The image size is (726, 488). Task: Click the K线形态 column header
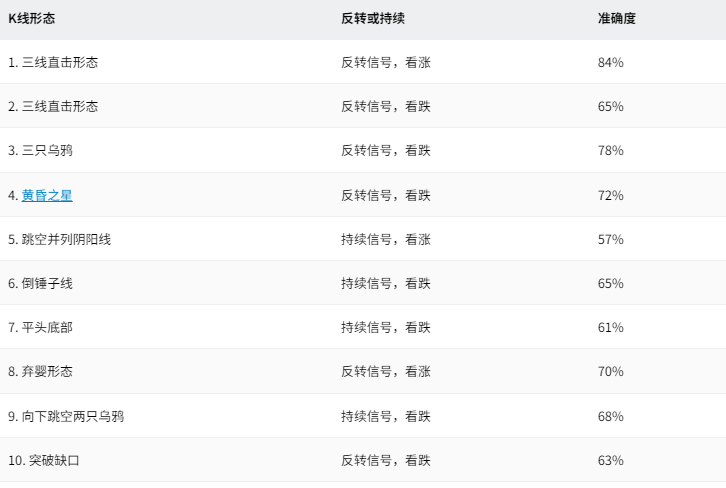pyautogui.click(x=31, y=19)
